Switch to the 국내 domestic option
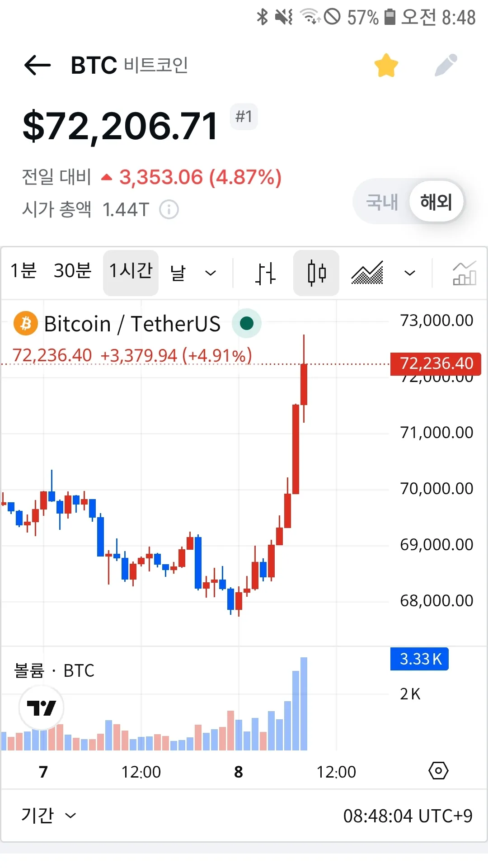Viewport: 488px width, 868px height. click(x=382, y=202)
